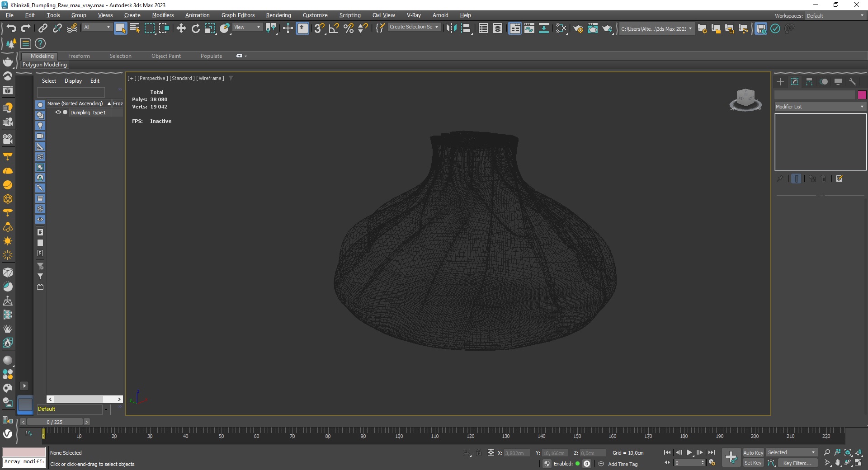
Task: Open the Schematic View
Action: 544,28
